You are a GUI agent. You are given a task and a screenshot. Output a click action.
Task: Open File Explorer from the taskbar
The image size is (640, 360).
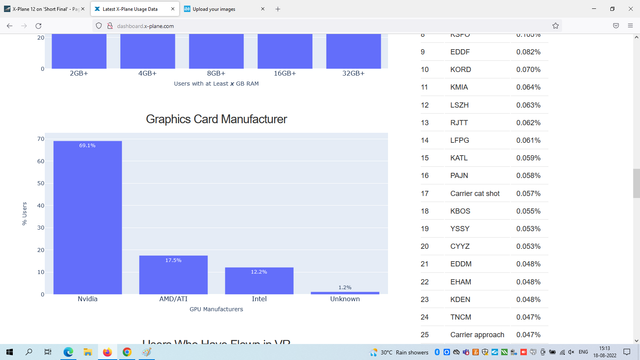click(87, 352)
